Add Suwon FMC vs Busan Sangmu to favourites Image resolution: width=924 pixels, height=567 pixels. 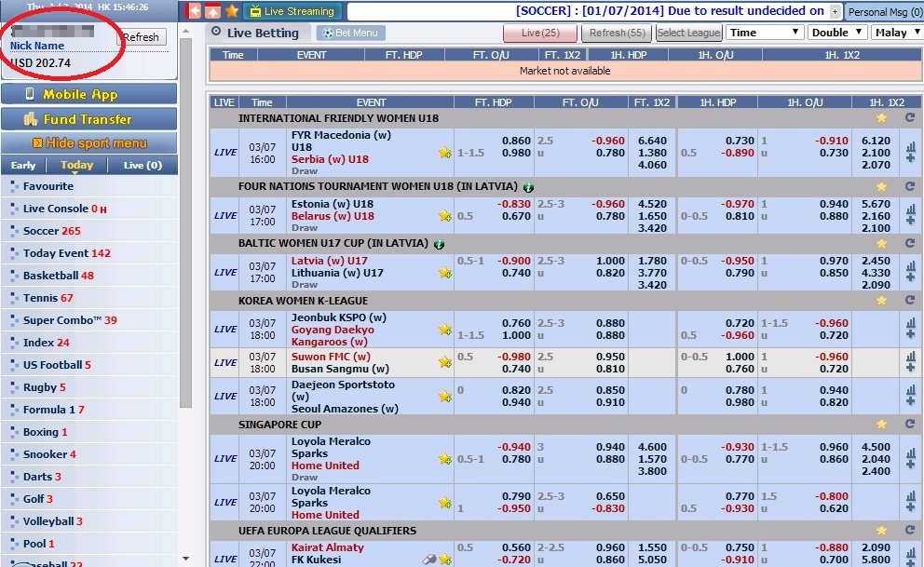click(x=445, y=363)
